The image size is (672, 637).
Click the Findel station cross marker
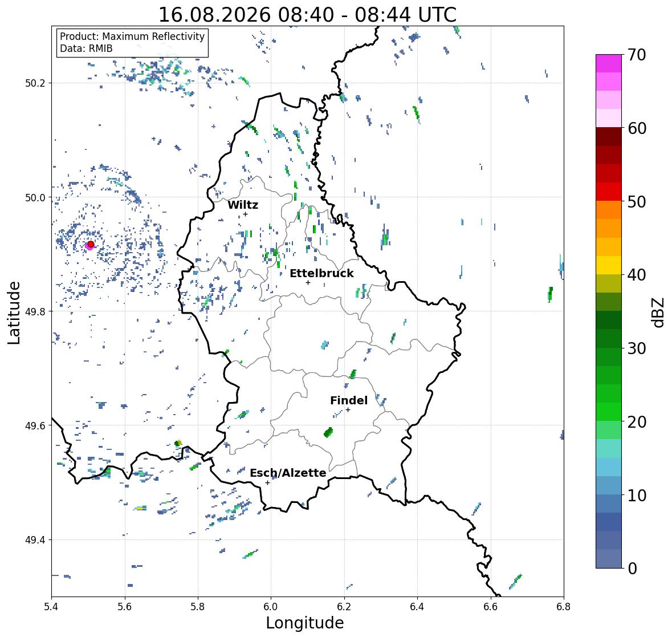348,410
